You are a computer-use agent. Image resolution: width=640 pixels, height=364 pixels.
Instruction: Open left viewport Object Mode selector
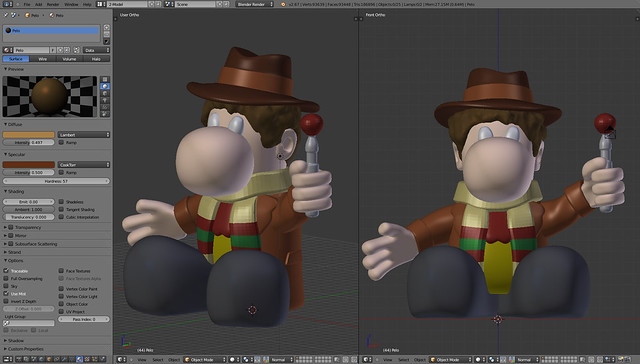coord(205,360)
